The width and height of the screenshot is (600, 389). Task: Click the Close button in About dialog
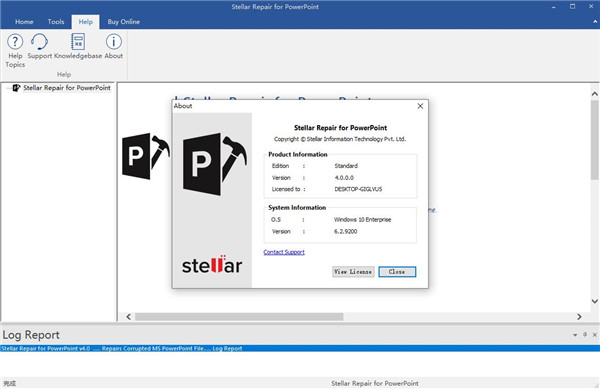pos(397,272)
